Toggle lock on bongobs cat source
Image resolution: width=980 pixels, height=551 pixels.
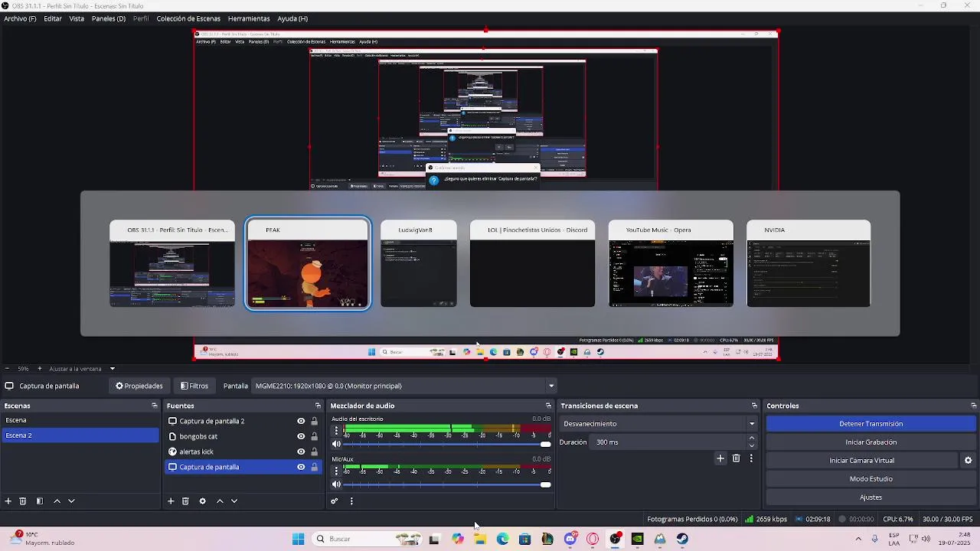(314, 436)
